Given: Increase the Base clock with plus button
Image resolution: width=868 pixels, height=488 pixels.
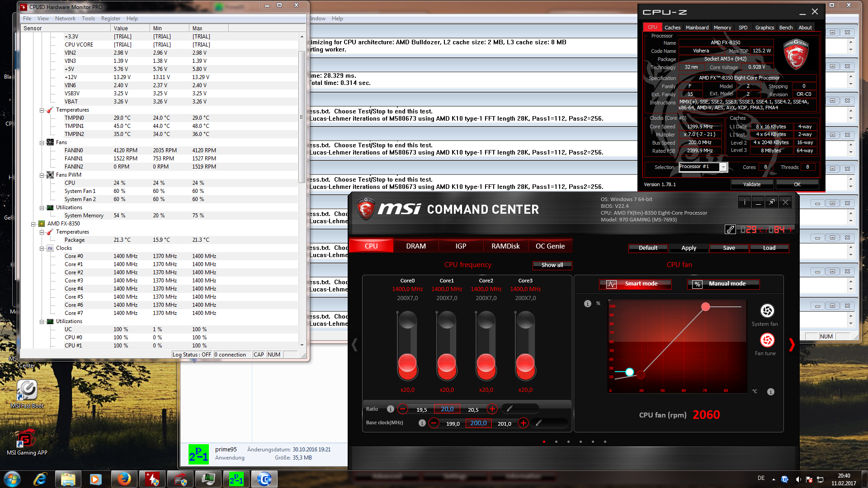Looking at the screenshot, I should [523, 423].
